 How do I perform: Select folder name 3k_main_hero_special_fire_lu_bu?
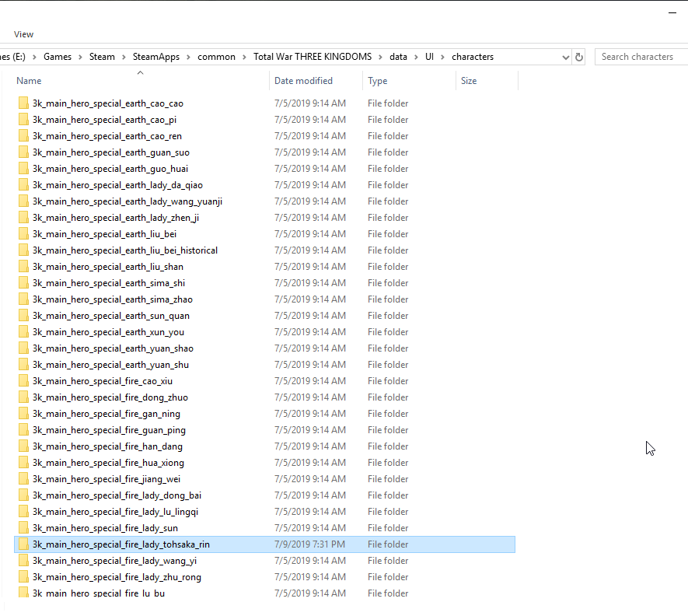[x=99, y=593]
